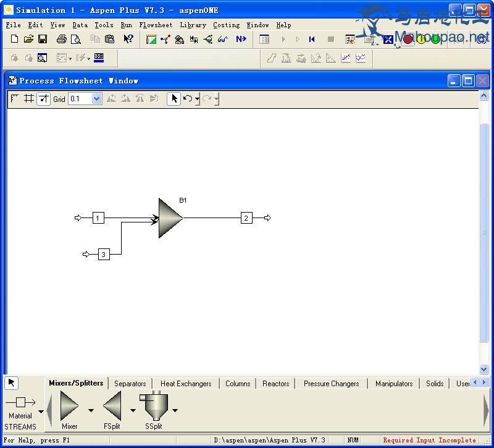Toggle the scale ruler icon
494x448 pixels.
[x=14, y=99]
